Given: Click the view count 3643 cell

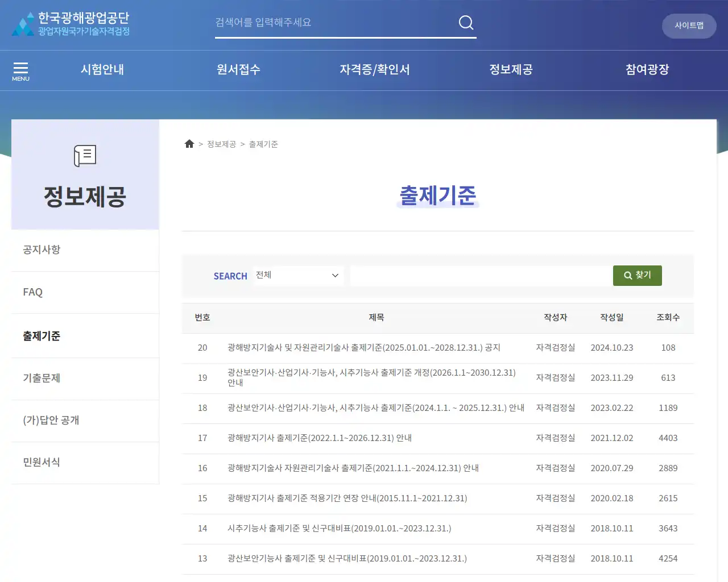Looking at the screenshot, I should tap(668, 529).
